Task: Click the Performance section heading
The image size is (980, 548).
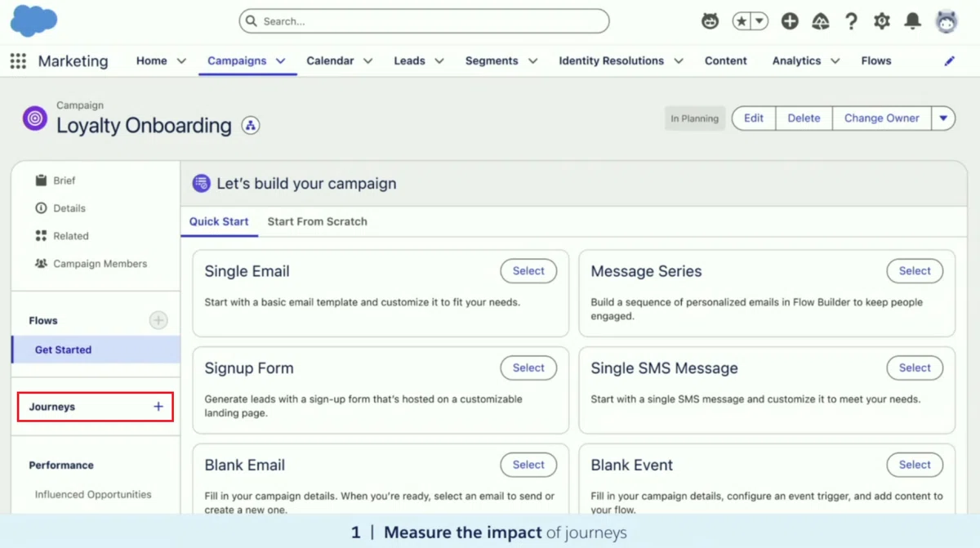Action: pos(61,466)
